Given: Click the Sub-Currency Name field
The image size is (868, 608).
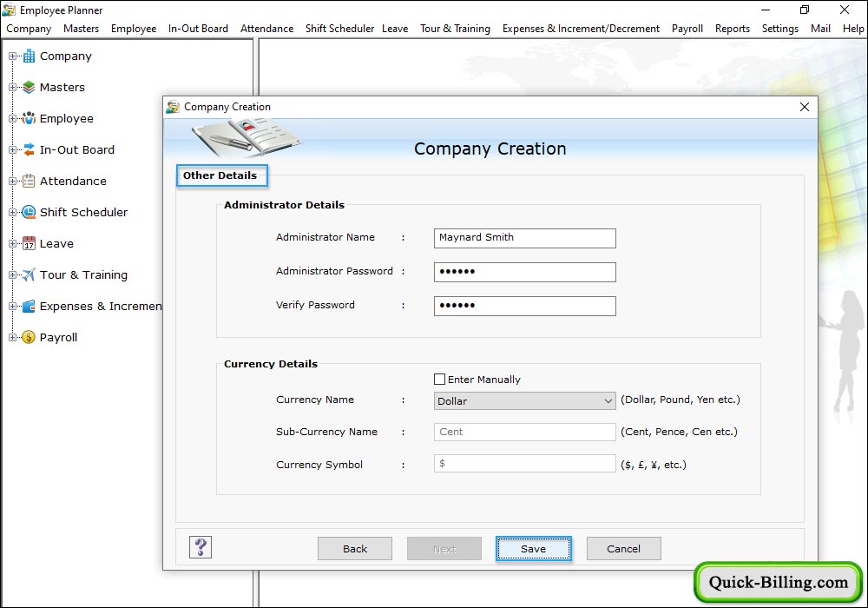Looking at the screenshot, I should click(525, 432).
